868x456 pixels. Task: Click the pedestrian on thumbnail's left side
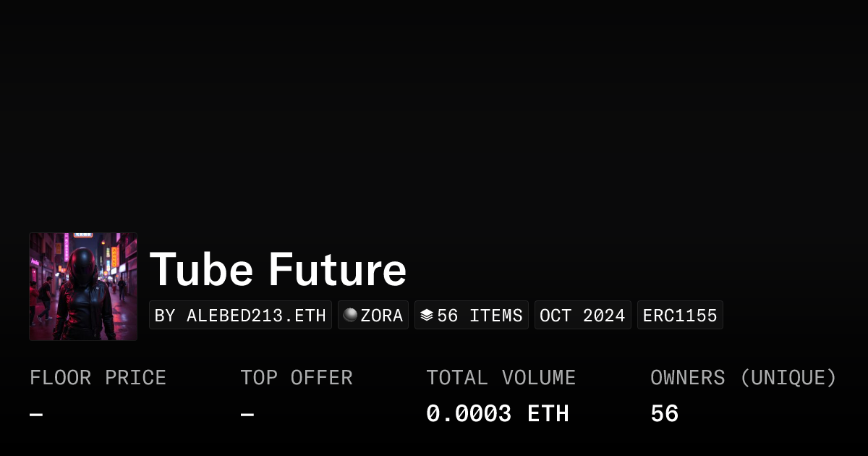[45, 297]
